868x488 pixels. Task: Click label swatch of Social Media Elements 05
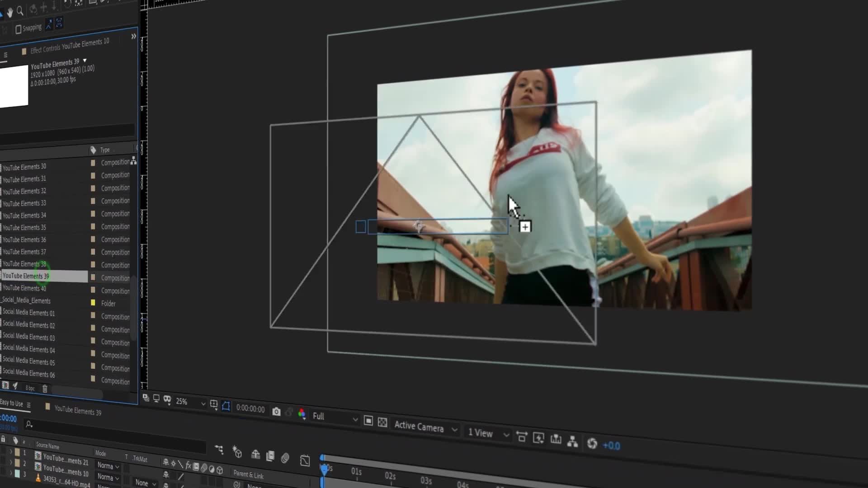[93, 366]
